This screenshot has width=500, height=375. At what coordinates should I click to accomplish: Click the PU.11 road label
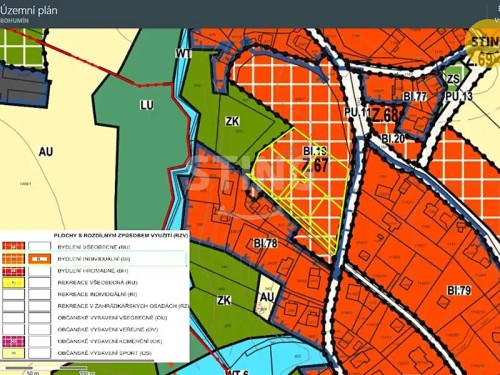(x=357, y=112)
